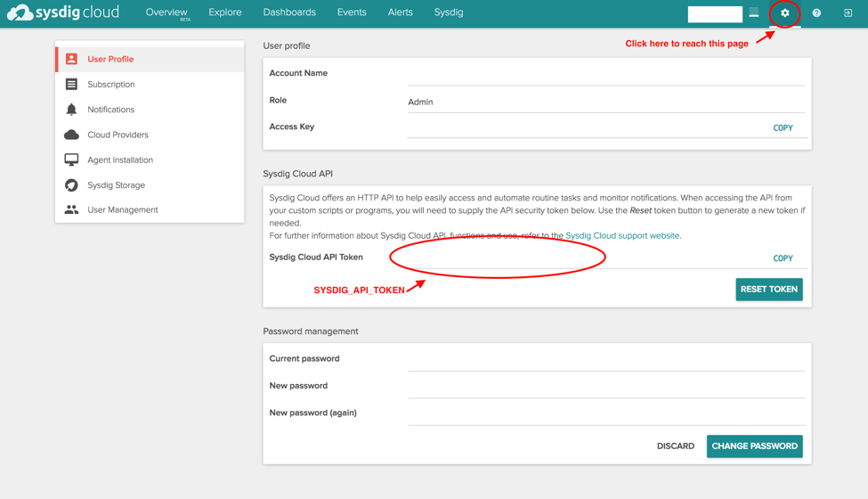Click the User profile section heading
The height and width of the screenshot is (499, 868).
click(x=286, y=45)
